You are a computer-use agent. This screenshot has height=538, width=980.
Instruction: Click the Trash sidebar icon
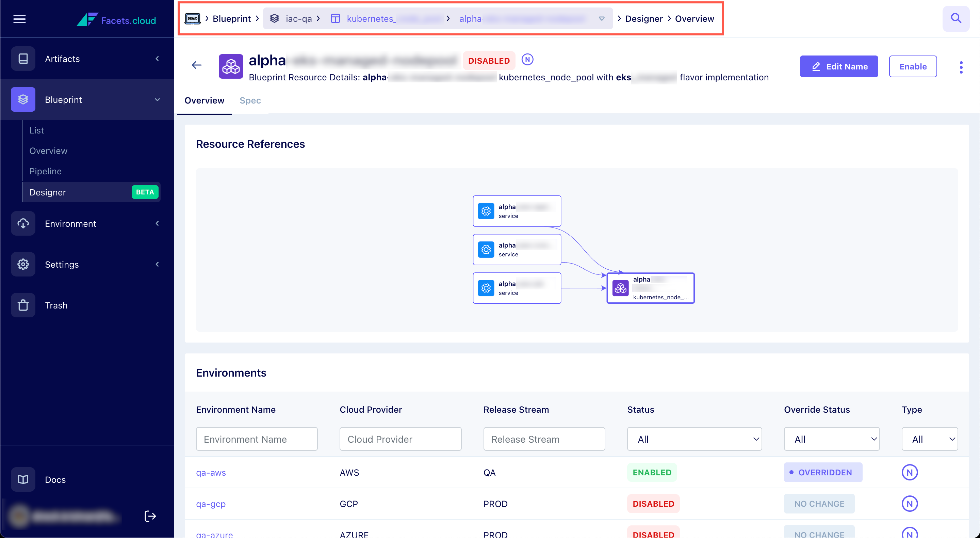point(23,305)
